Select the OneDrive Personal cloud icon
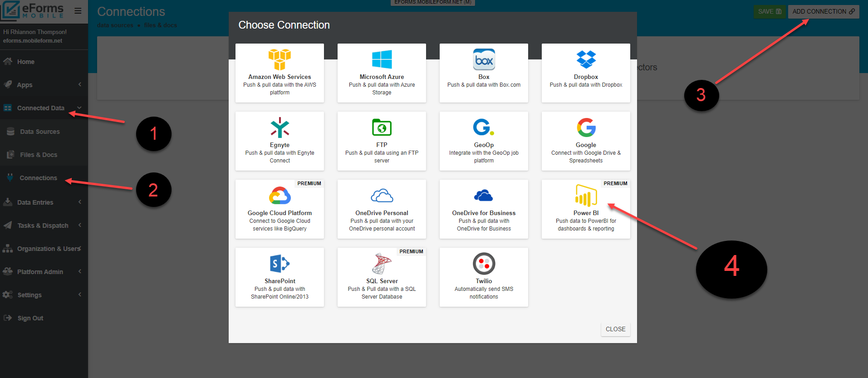Viewport: 868px width, 378px height. click(x=382, y=196)
